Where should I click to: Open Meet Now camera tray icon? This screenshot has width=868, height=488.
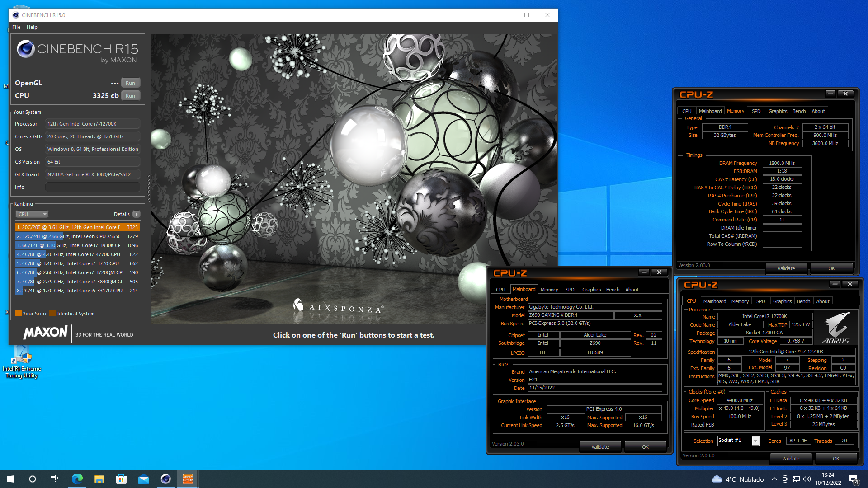pyautogui.click(x=785, y=479)
